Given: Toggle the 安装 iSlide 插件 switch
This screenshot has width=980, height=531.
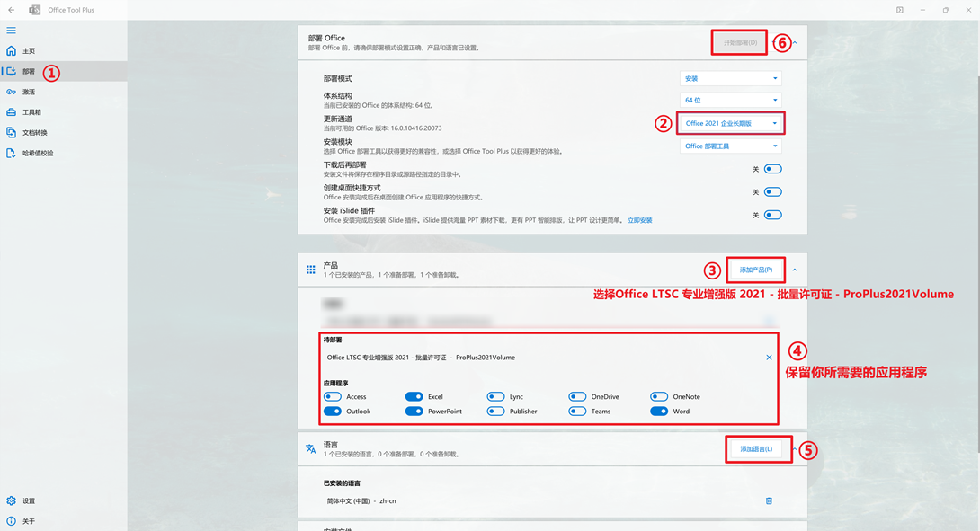Looking at the screenshot, I should coord(773,215).
